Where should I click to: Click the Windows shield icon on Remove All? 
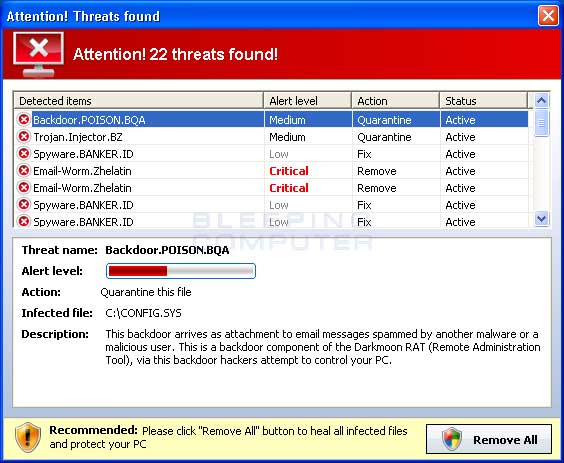[x=452, y=439]
